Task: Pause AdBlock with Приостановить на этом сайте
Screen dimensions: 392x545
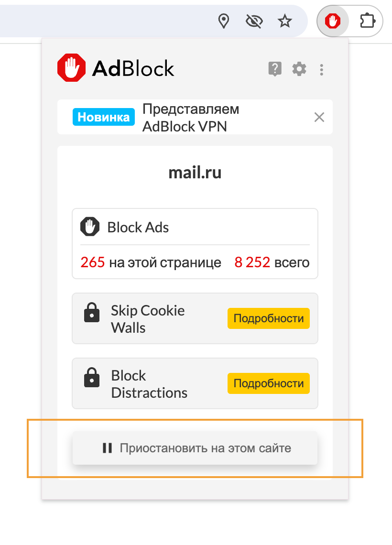Action: tap(195, 448)
